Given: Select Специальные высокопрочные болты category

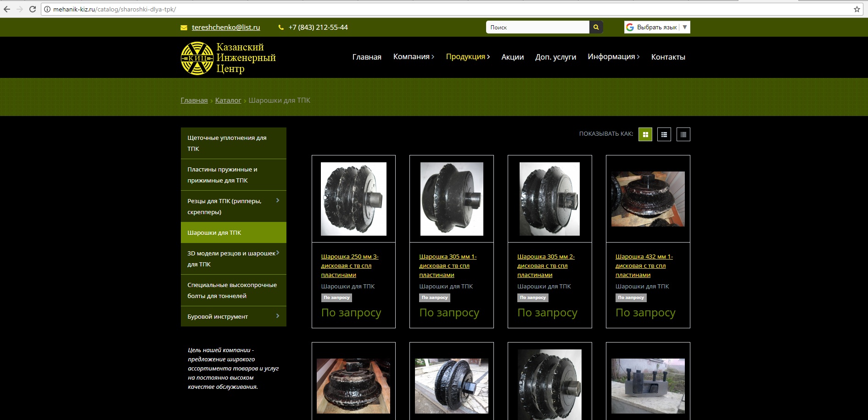Looking at the screenshot, I should pos(234,290).
